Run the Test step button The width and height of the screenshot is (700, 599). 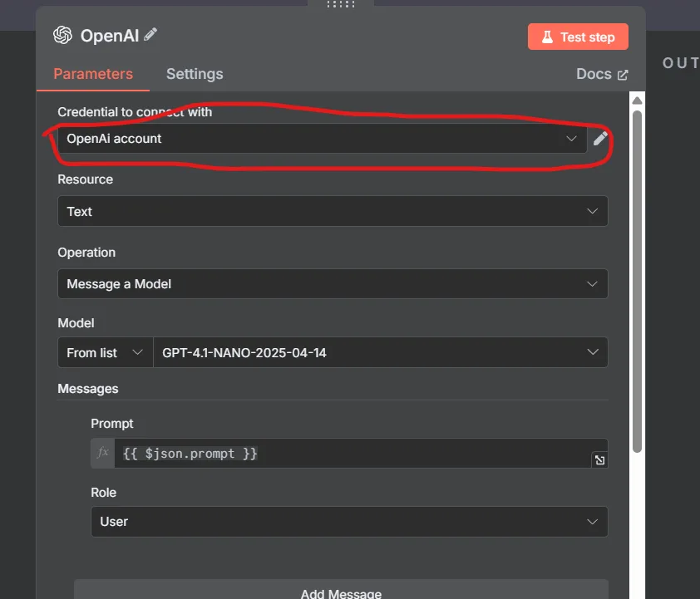[578, 37]
